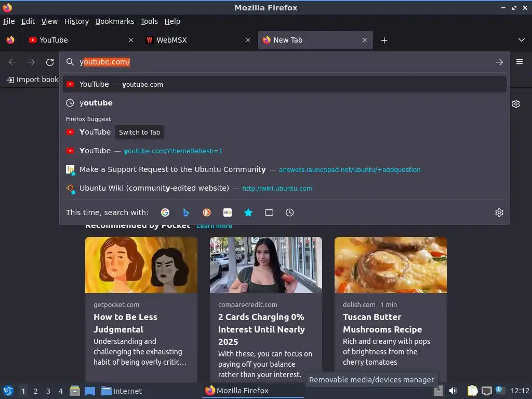Click the Go arrow in the address bar

click(x=499, y=62)
